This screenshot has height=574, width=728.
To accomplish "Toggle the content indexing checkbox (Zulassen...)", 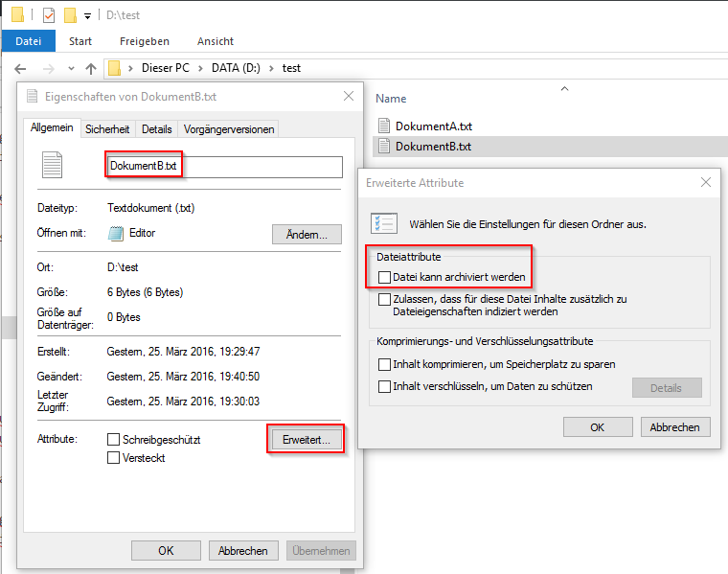I will 384,299.
